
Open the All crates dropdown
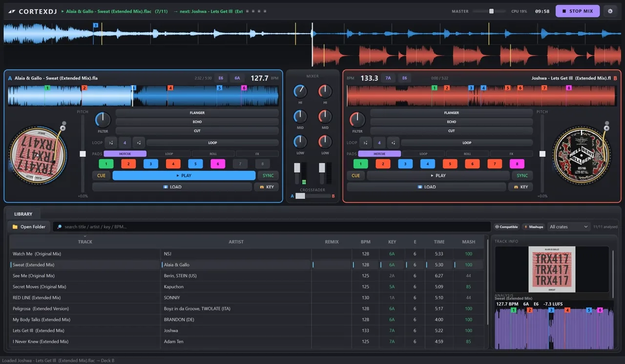[x=569, y=227]
